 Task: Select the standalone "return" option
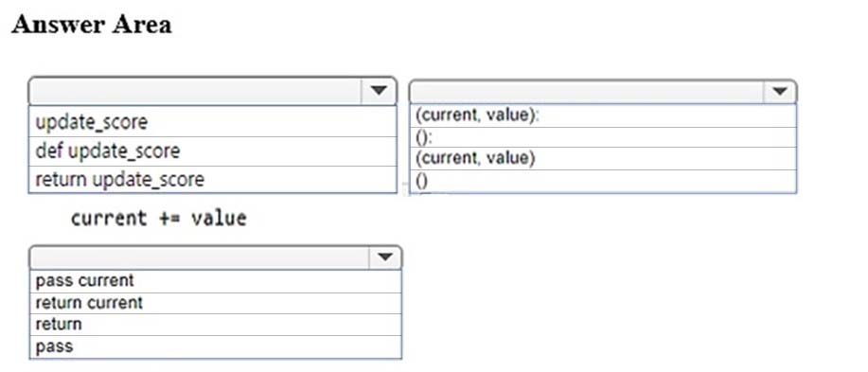click(215, 324)
